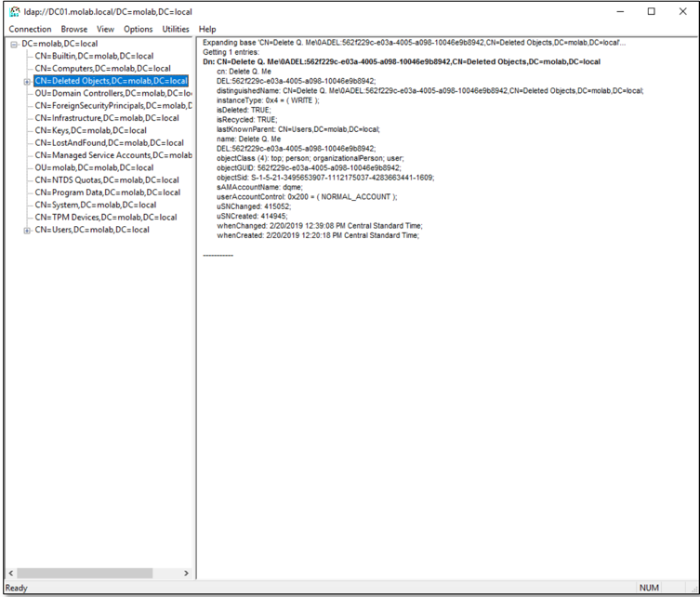Open the Connection menu

[x=31, y=29]
